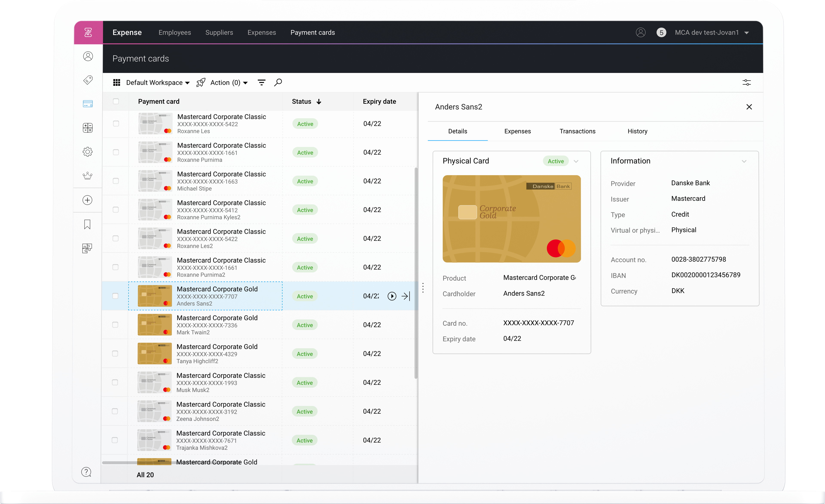Click the plus circle sidebar icon

[87, 200]
